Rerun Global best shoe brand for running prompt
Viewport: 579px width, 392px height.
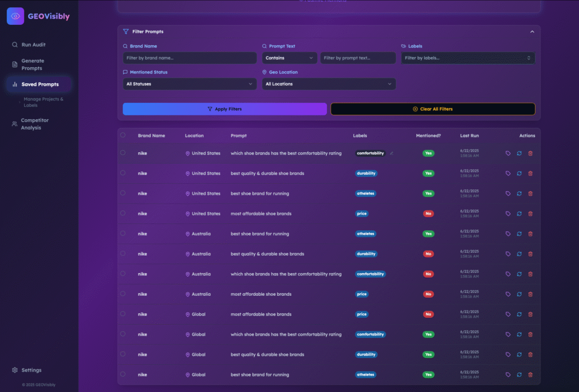coord(519,374)
